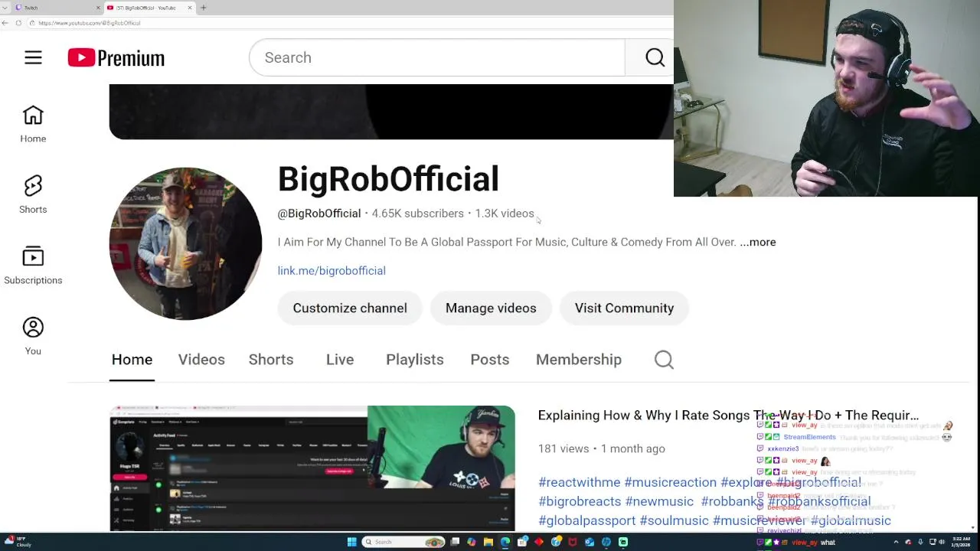Open the green app icon after HP on taskbar
This screenshot has width=980, height=551.
point(623,542)
